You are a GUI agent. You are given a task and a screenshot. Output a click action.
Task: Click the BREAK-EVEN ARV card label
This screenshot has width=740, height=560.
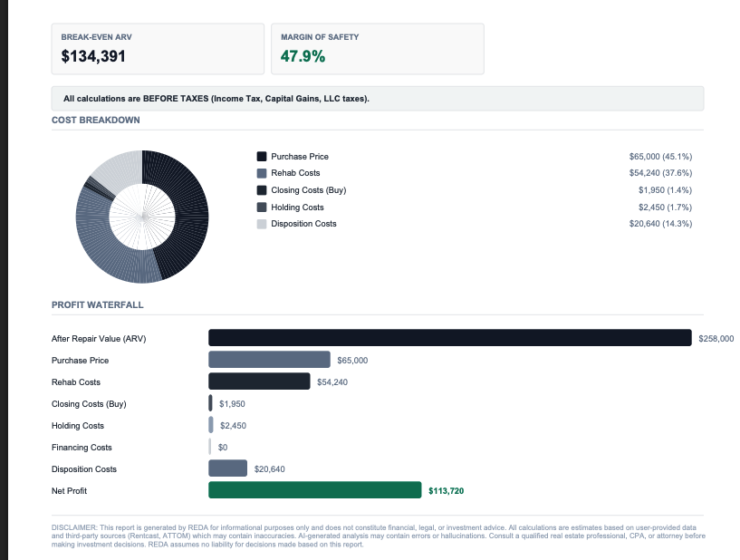(x=96, y=37)
